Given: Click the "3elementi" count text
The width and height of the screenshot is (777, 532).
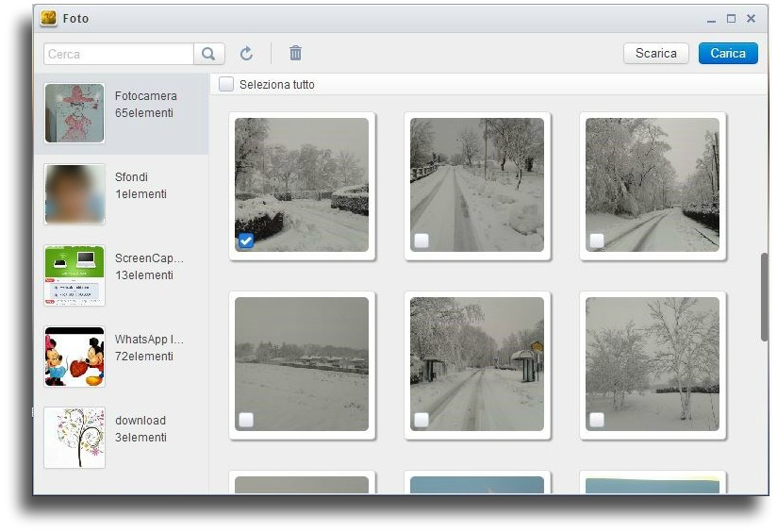Looking at the screenshot, I should coord(141,438).
